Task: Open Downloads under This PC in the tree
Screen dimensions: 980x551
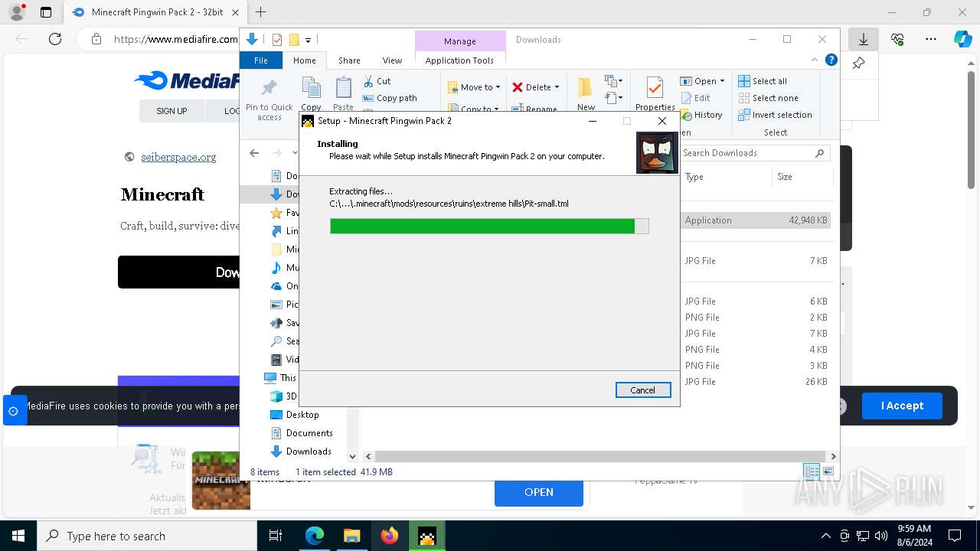Action: (308, 452)
